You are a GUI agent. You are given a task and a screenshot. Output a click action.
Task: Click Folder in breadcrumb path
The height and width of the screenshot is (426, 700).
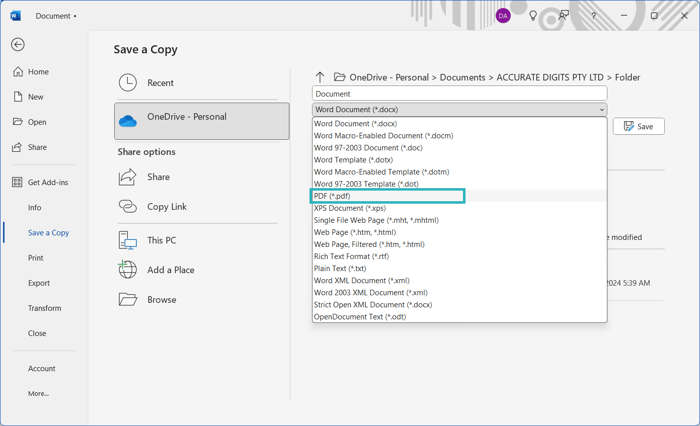click(x=627, y=77)
